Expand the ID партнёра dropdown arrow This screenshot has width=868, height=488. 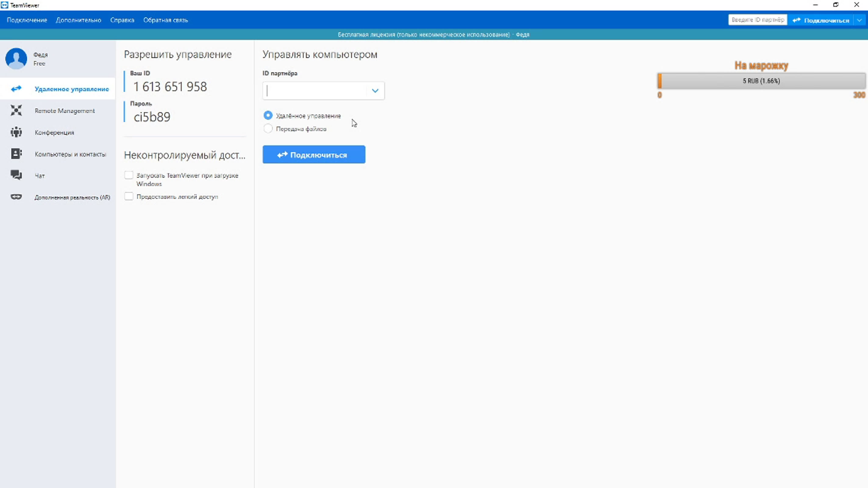(375, 91)
